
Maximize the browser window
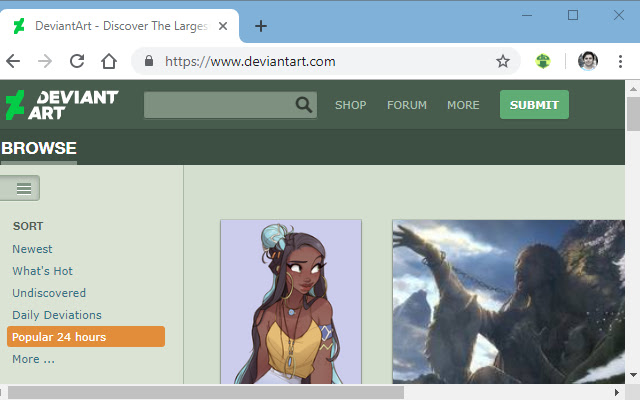[573, 16]
